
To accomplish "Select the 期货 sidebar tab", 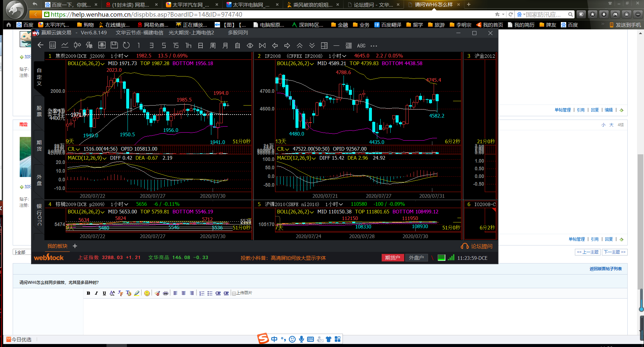I will click(39, 146).
